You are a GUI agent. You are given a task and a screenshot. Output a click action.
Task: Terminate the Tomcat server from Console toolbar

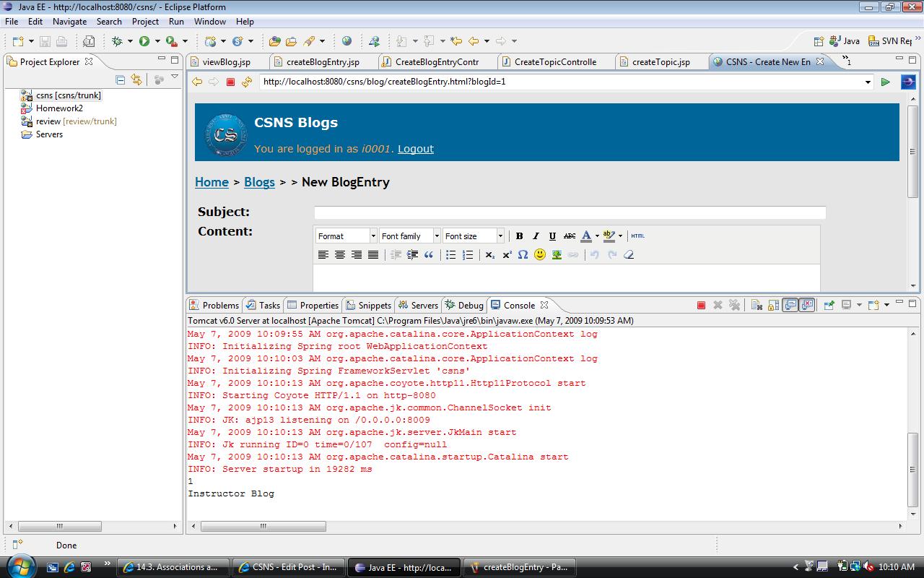point(701,305)
